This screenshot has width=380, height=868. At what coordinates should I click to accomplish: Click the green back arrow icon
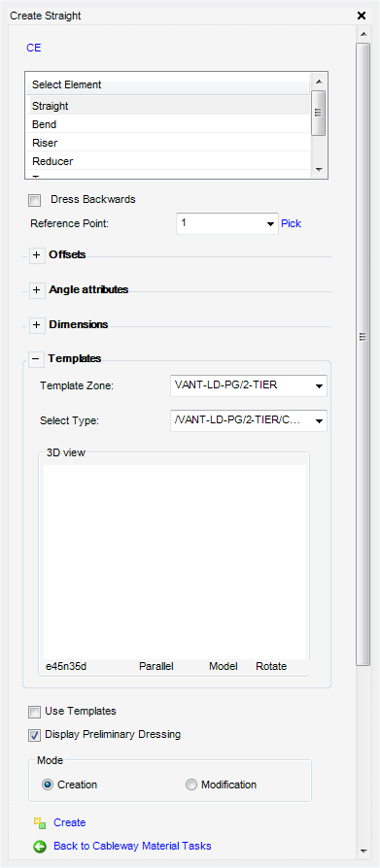coord(39,847)
